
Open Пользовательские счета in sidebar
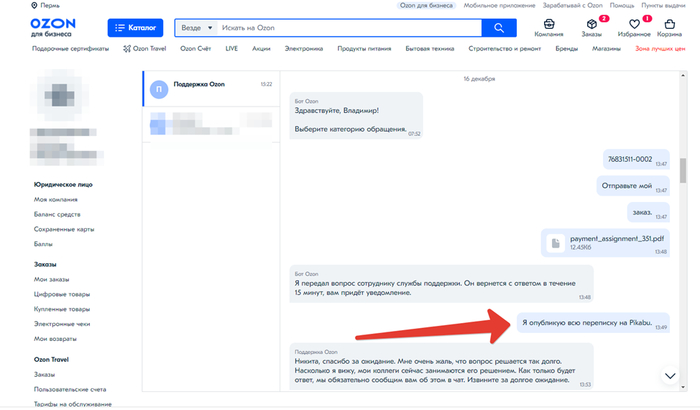click(x=70, y=389)
